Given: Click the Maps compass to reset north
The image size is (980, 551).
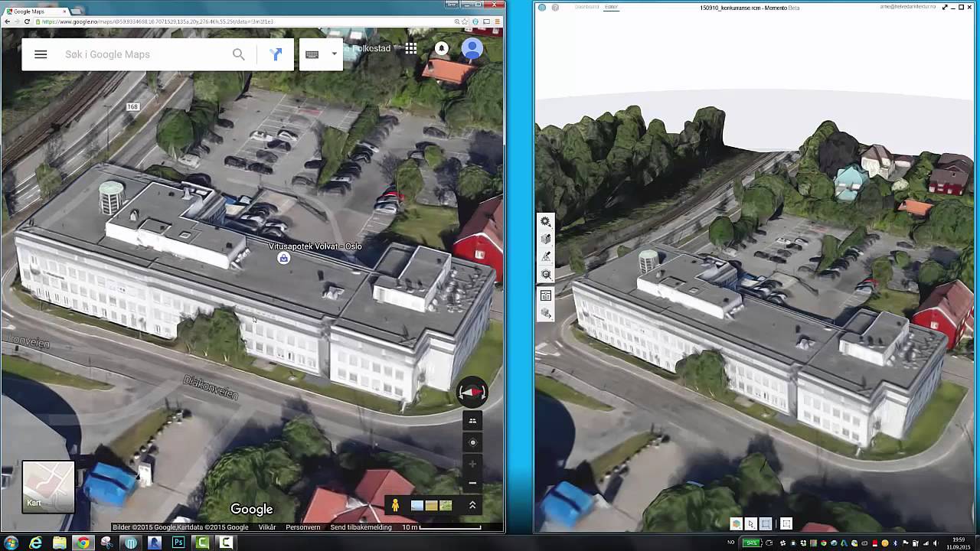Looking at the screenshot, I should click(x=472, y=392).
